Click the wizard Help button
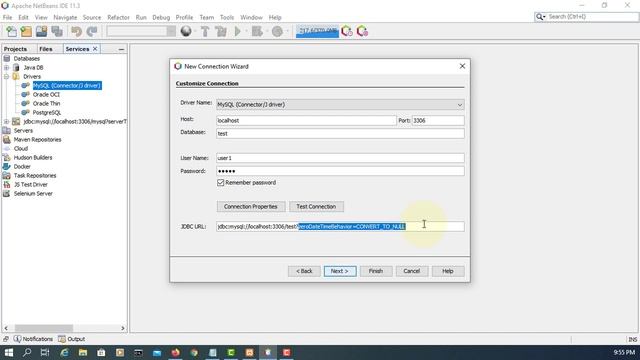The image size is (640, 360). (448, 271)
